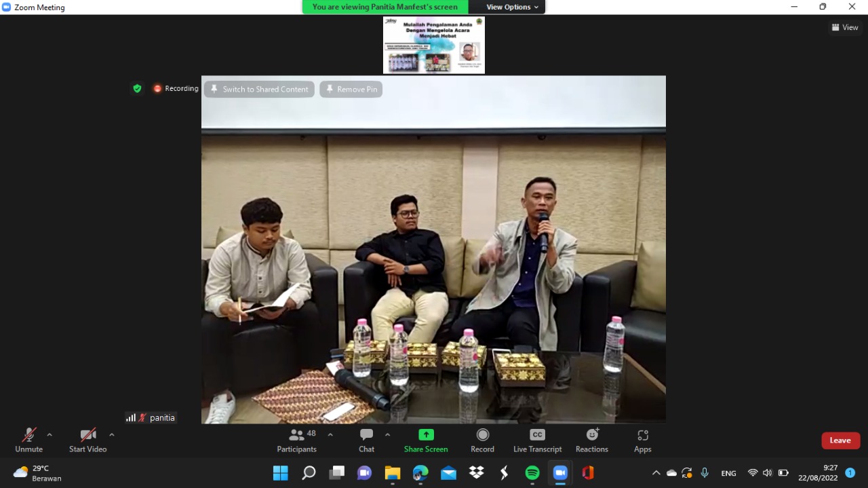Launch Microsoft Edge from taskbar
This screenshot has height=488, width=868.
pyautogui.click(x=420, y=472)
